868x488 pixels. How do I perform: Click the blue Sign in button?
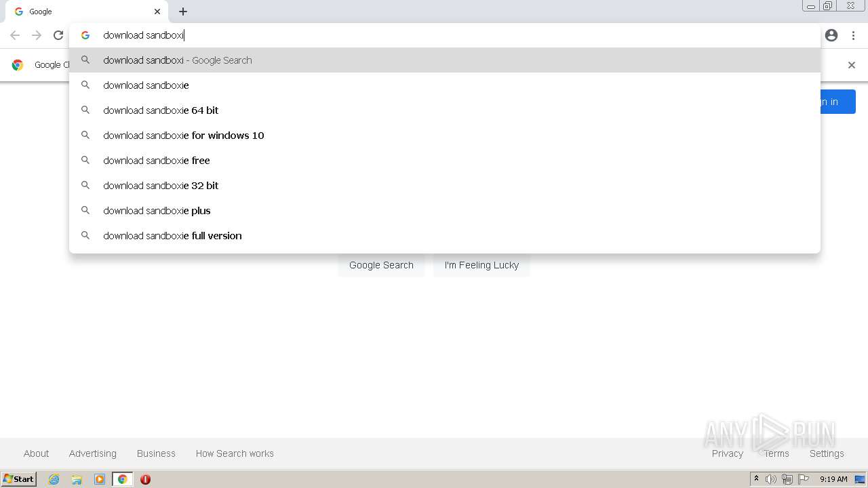pos(837,102)
